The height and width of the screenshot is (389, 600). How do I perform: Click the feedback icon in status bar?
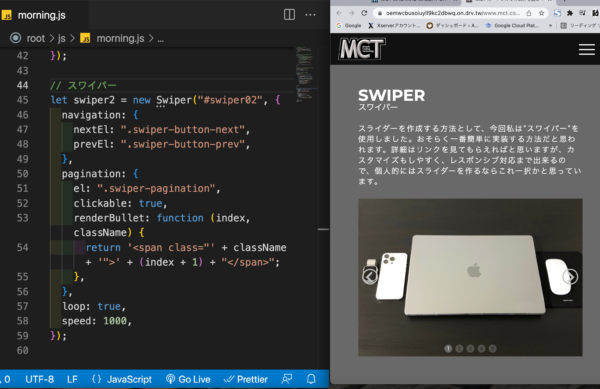click(x=287, y=379)
